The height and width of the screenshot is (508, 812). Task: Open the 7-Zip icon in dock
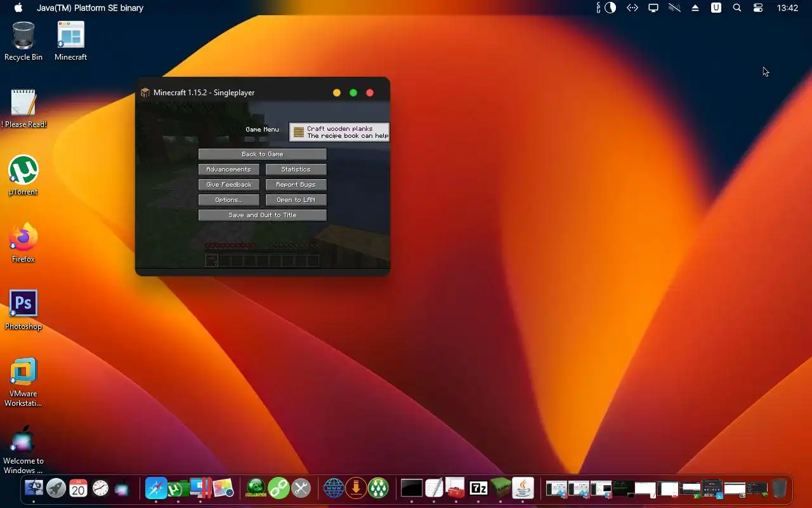tap(478, 488)
